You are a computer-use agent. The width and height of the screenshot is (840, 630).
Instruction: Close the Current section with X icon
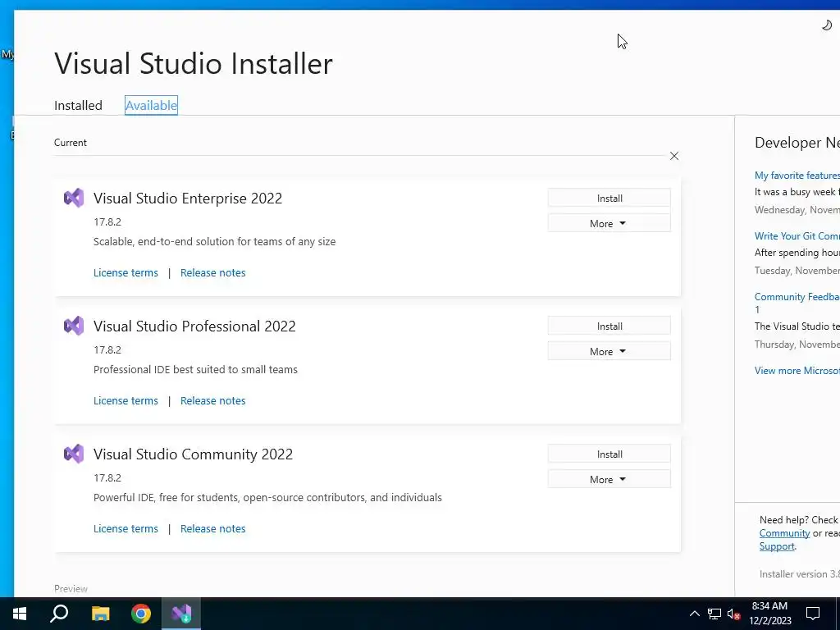coord(674,156)
